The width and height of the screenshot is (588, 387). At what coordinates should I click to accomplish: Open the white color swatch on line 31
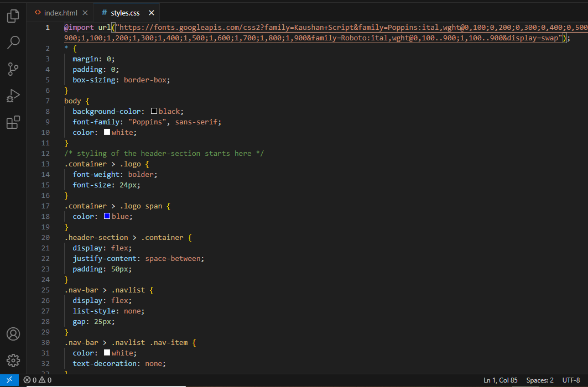(107, 353)
